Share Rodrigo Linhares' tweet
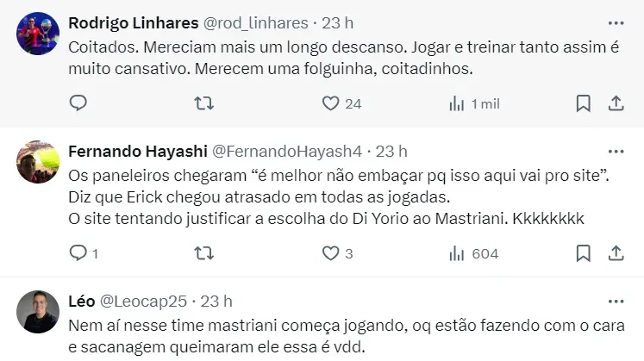This screenshot has width=644, height=361. [616, 103]
